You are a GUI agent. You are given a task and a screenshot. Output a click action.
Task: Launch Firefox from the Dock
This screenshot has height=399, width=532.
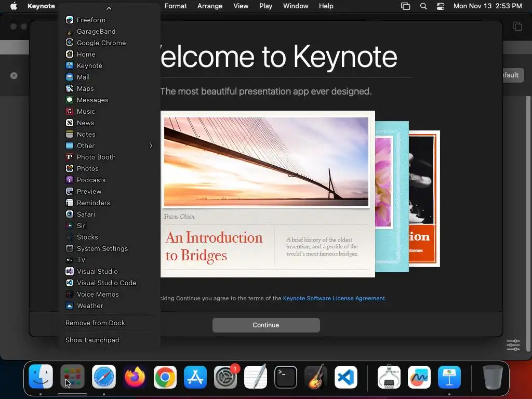pos(135,377)
